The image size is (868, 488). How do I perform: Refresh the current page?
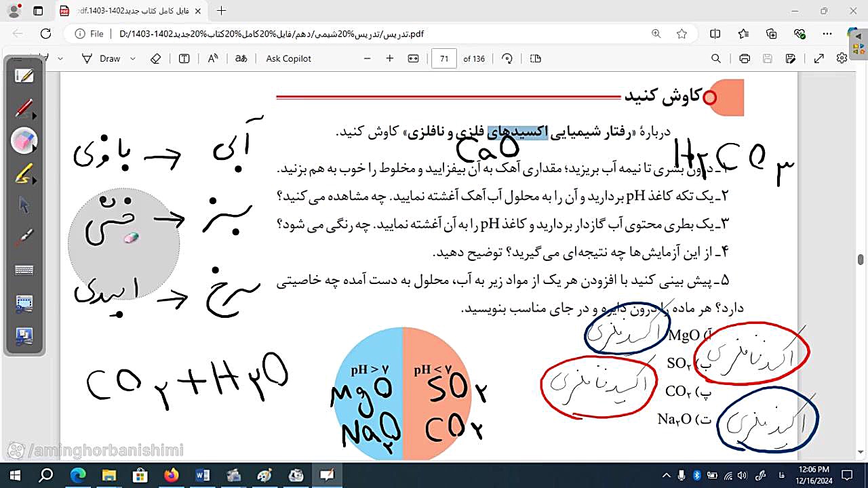(x=45, y=34)
